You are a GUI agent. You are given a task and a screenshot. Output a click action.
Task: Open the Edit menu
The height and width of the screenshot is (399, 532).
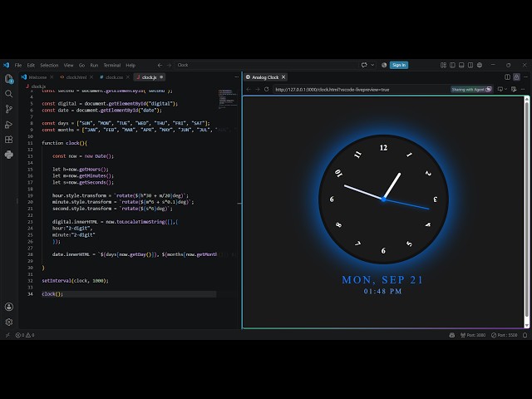point(31,65)
